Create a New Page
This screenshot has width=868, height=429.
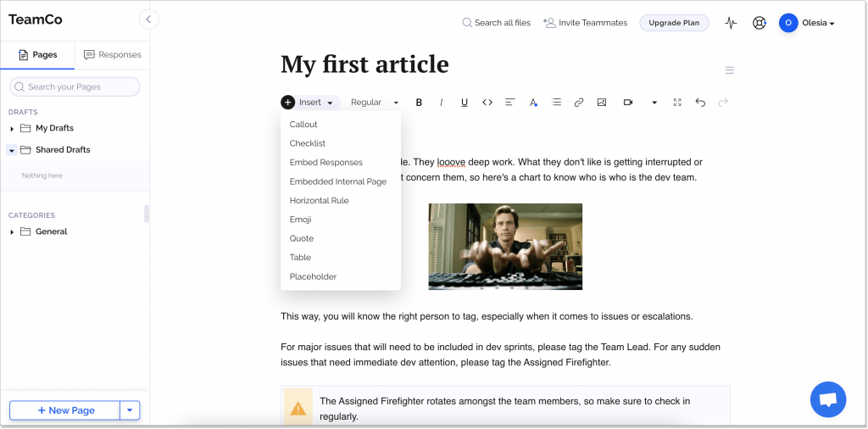click(x=64, y=410)
